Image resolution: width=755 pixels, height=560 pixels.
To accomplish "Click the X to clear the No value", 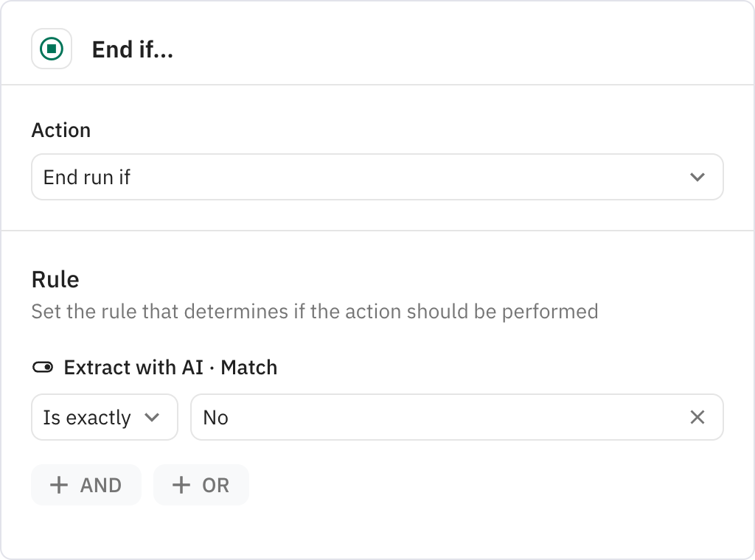I will pyautogui.click(x=697, y=417).
